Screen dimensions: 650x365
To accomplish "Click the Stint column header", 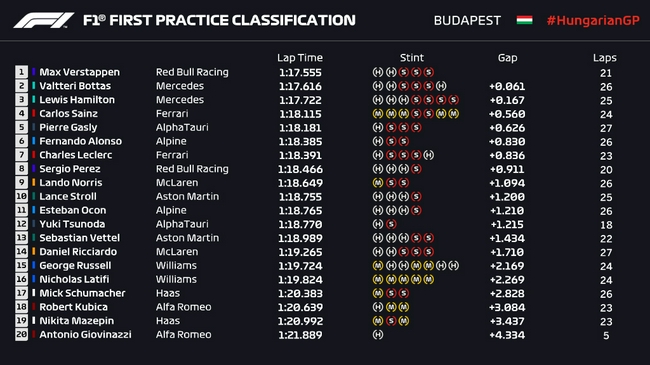I will click(412, 58).
